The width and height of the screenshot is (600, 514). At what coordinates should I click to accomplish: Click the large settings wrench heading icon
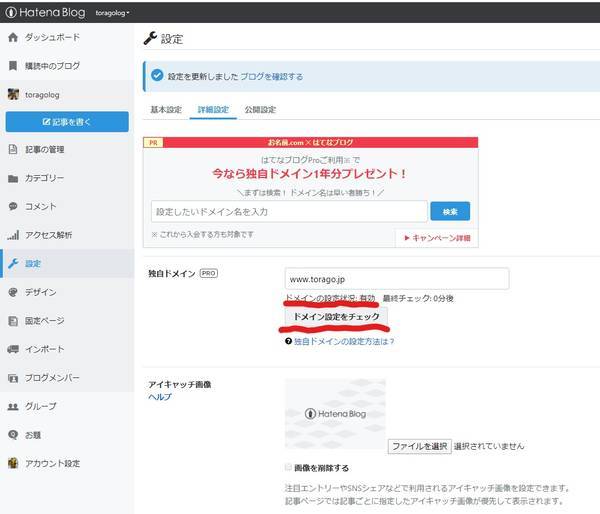[x=150, y=38]
